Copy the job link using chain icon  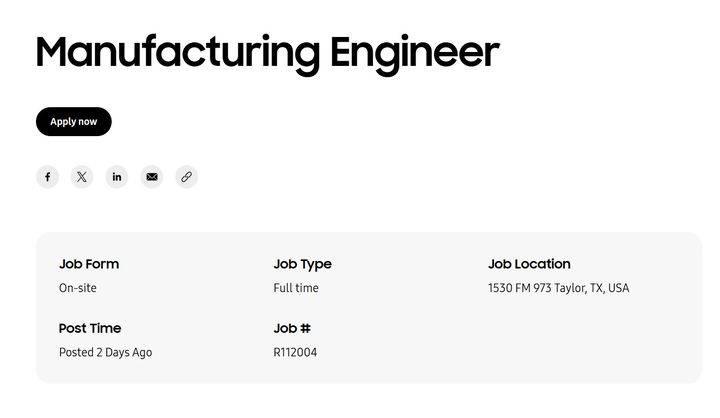(x=186, y=177)
